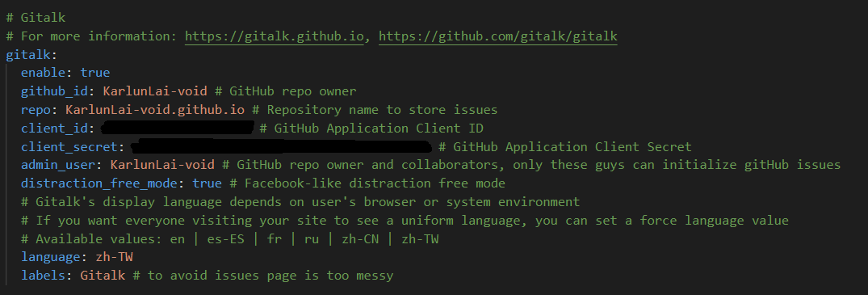Click the 'client_id' key

pyautogui.click(x=54, y=128)
